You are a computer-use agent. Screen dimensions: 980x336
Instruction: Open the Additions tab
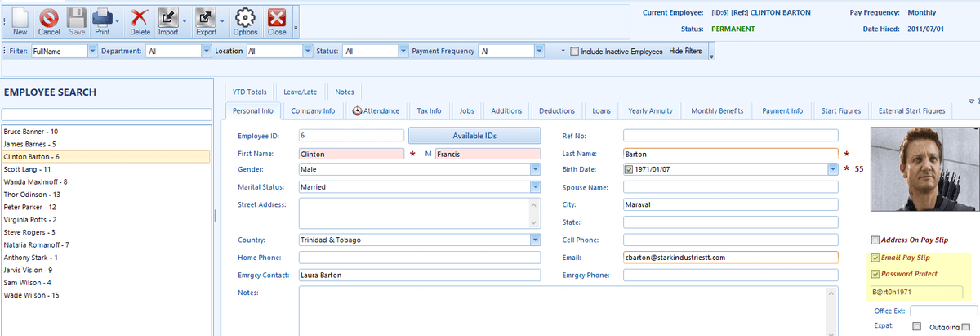tap(507, 111)
